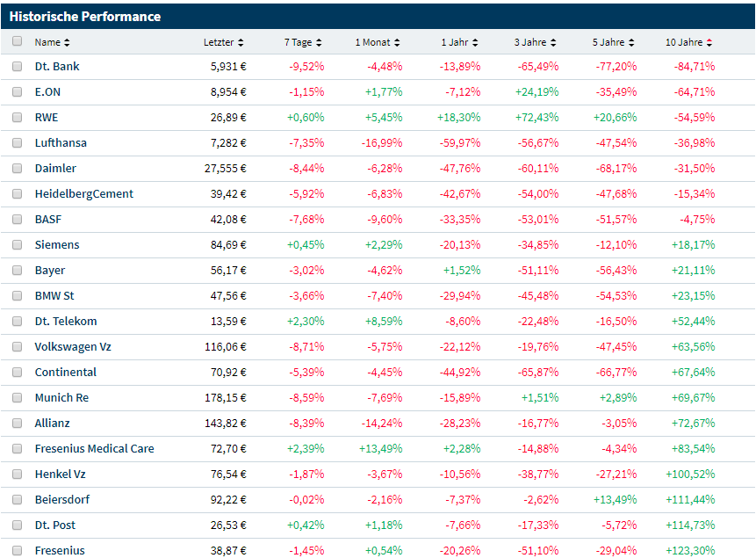Image resolution: width=756 pixels, height=558 pixels.
Task: Check the Volkswagen Vz row checkbox
Action: (18, 346)
